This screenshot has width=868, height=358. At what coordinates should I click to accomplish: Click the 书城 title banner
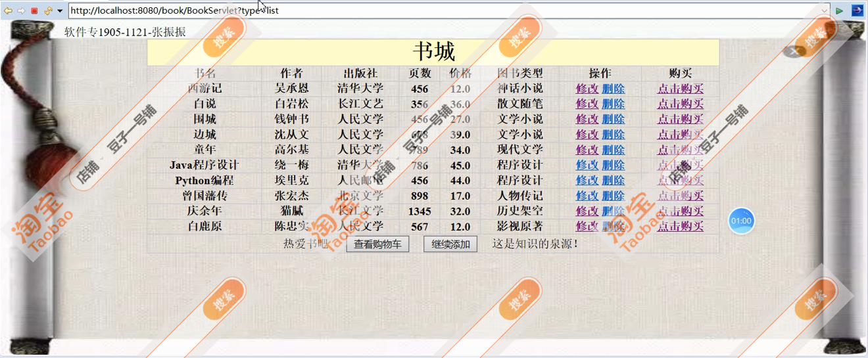click(x=433, y=52)
